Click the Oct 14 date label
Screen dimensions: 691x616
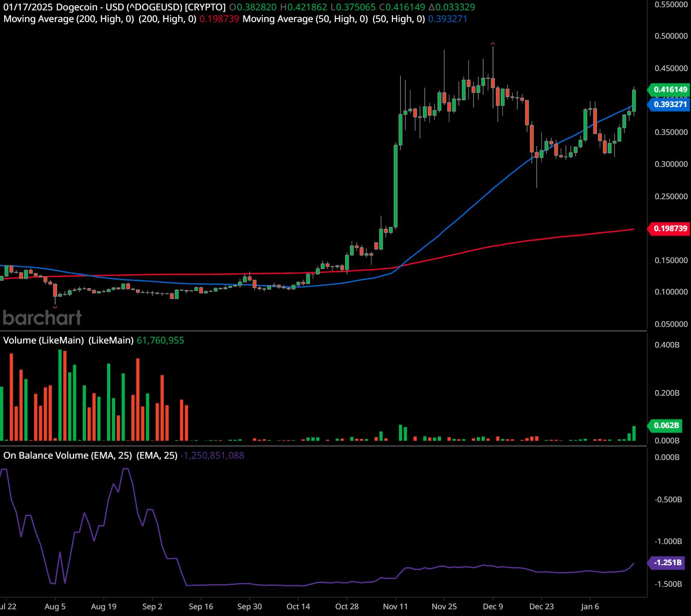(x=298, y=607)
